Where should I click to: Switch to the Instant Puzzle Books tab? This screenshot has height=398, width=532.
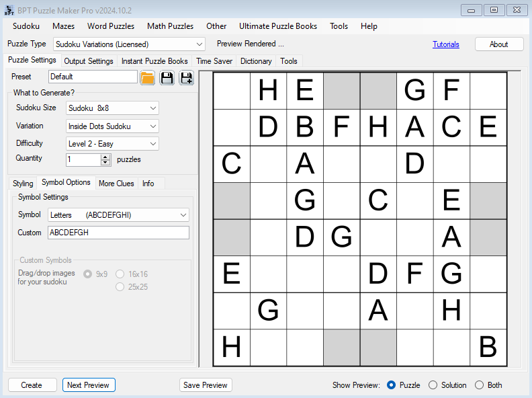154,61
